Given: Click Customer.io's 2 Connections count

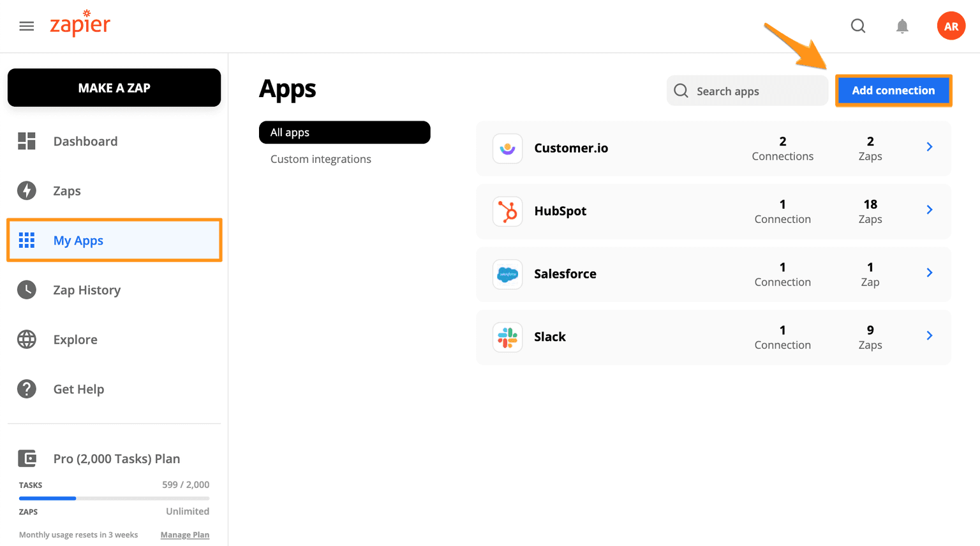Looking at the screenshot, I should click(x=783, y=148).
